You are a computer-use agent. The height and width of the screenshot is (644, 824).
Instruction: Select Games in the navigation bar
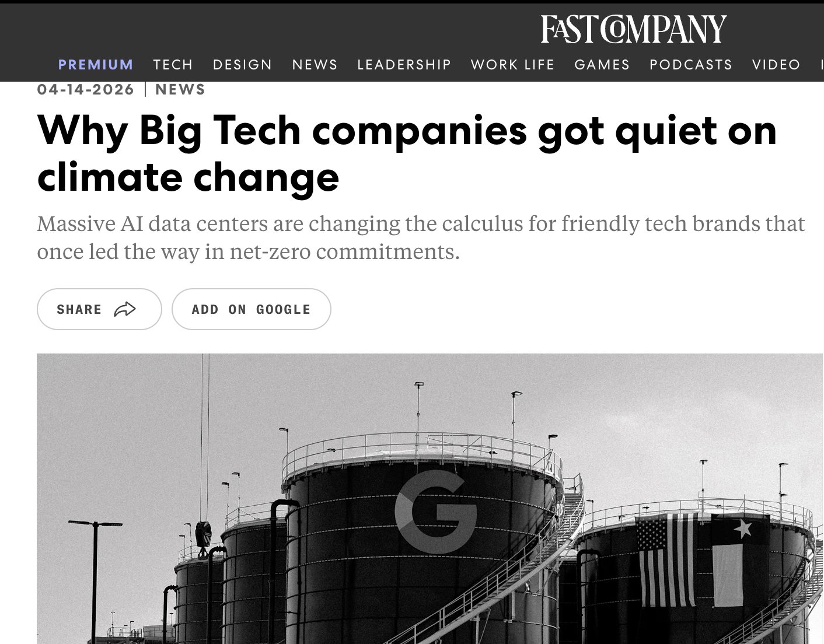[602, 65]
